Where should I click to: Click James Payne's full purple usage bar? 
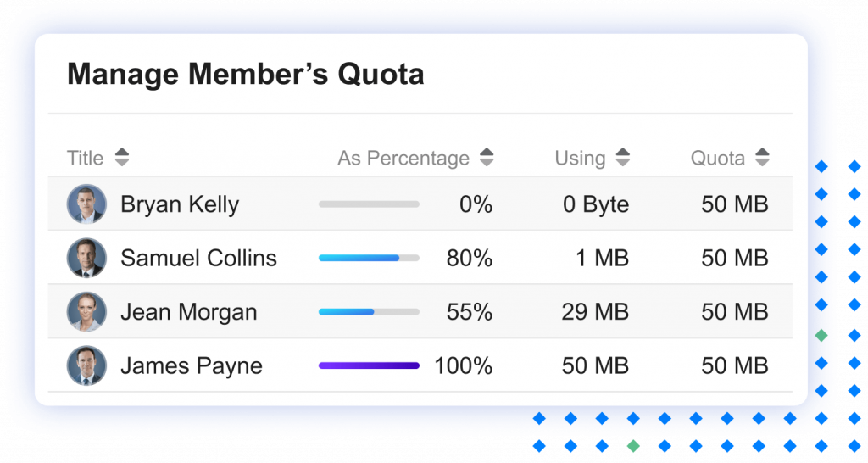[x=369, y=365]
